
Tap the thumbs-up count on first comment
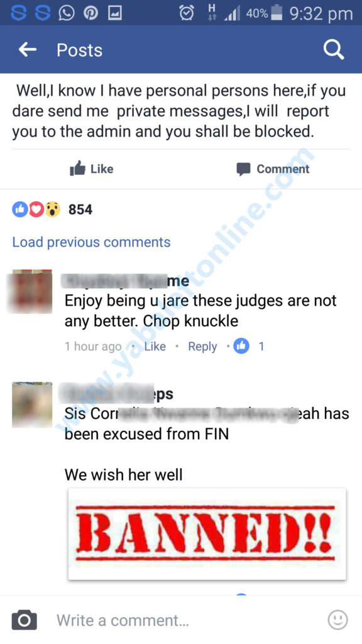[x=249, y=347]
